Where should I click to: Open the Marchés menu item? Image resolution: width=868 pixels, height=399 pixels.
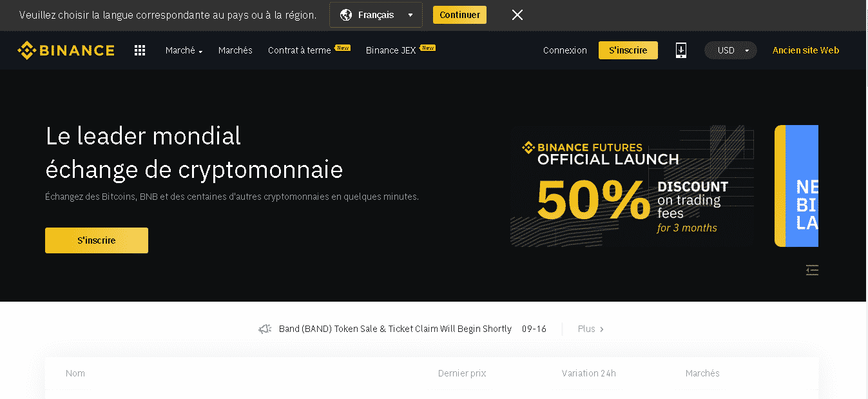[235, 50]
